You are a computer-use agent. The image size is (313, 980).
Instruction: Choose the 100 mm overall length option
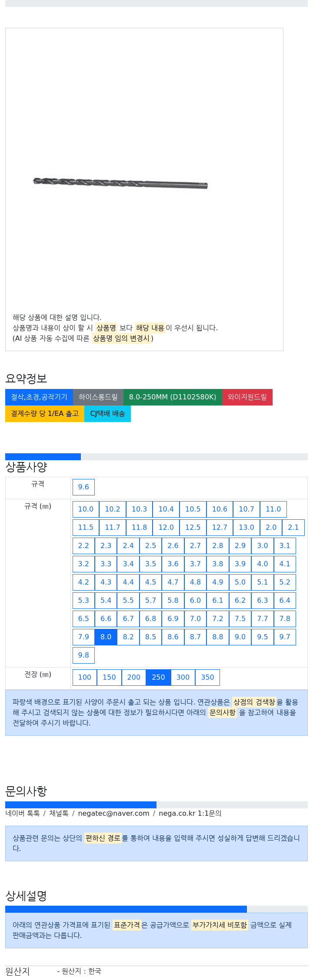(85, 678)
